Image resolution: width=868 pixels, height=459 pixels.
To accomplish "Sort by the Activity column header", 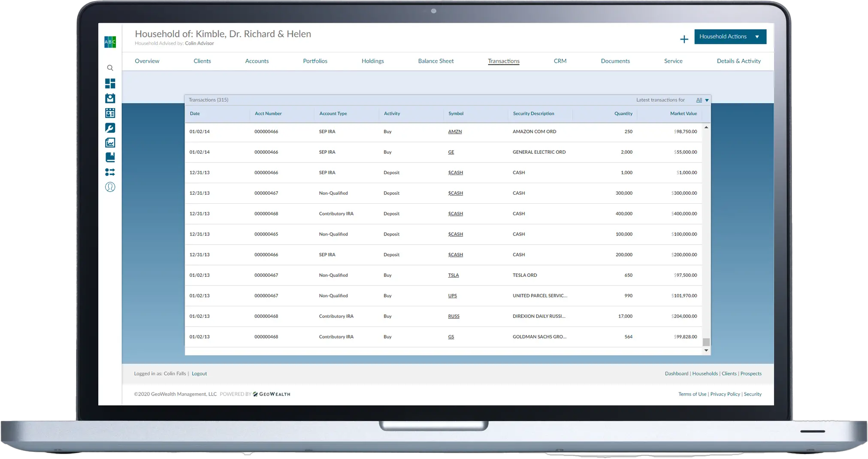I will click(392, 114).
